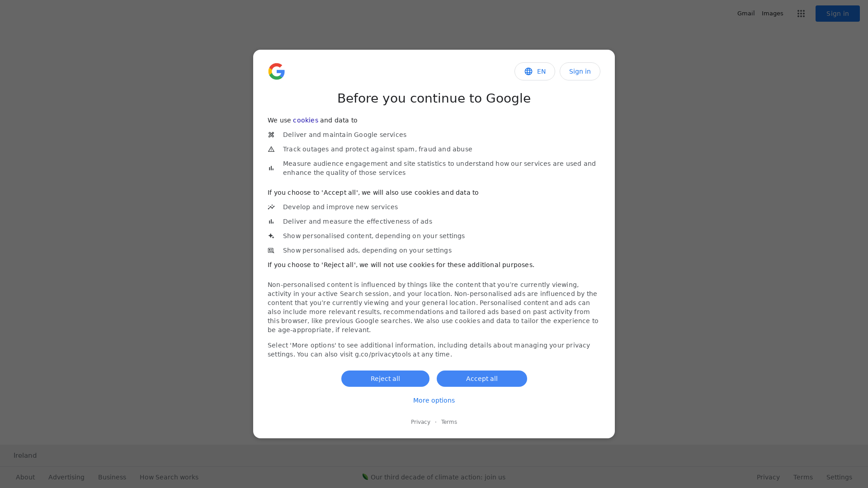Open Images from the top bar
The height and width of the screenshot is (488, 868).
click(x=773, y=13)
